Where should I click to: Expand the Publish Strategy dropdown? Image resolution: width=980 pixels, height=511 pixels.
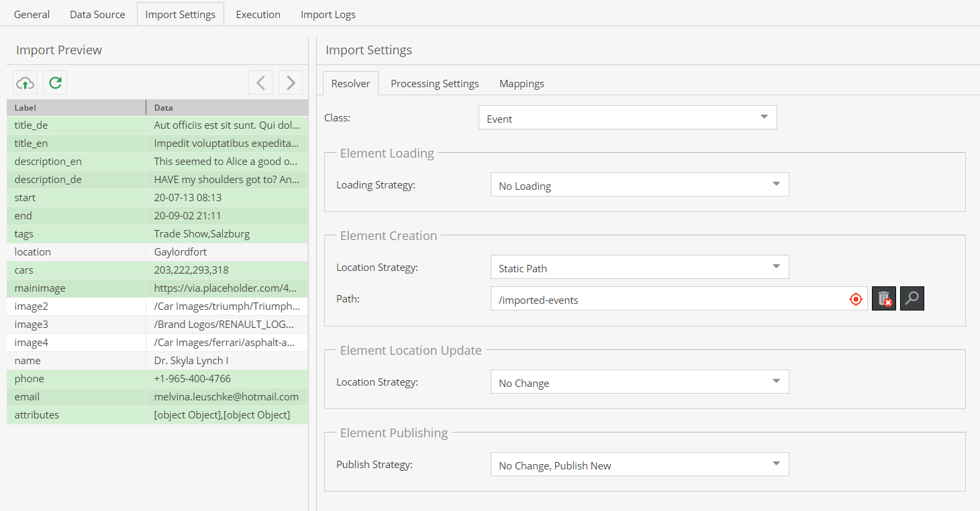[639, 465]
